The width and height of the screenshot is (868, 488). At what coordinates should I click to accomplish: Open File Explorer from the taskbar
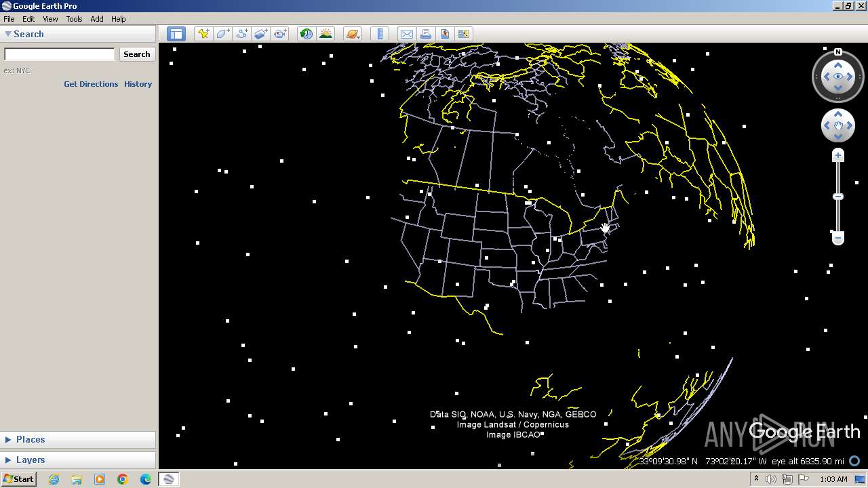77,479
